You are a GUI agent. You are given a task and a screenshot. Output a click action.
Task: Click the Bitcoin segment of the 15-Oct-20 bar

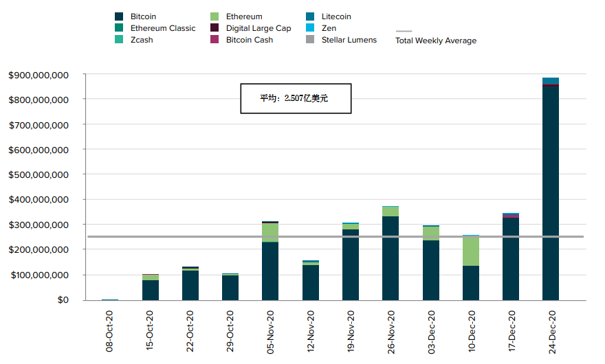151,291
